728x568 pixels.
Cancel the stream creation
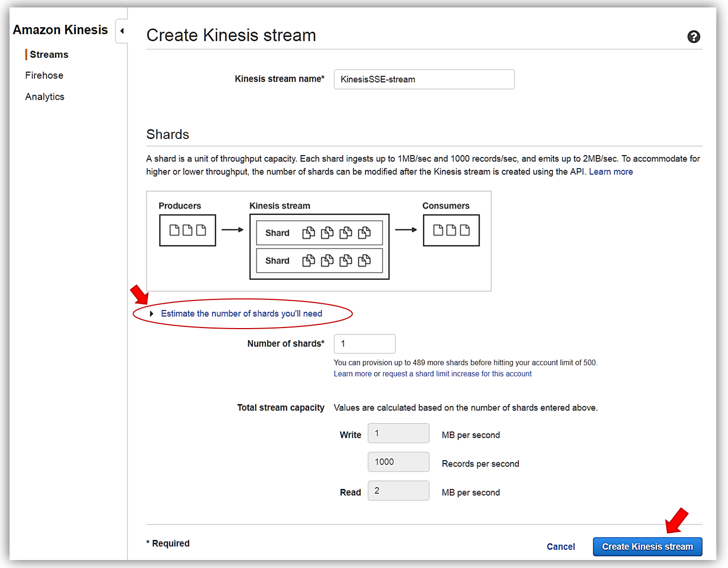tap(560, 547)
